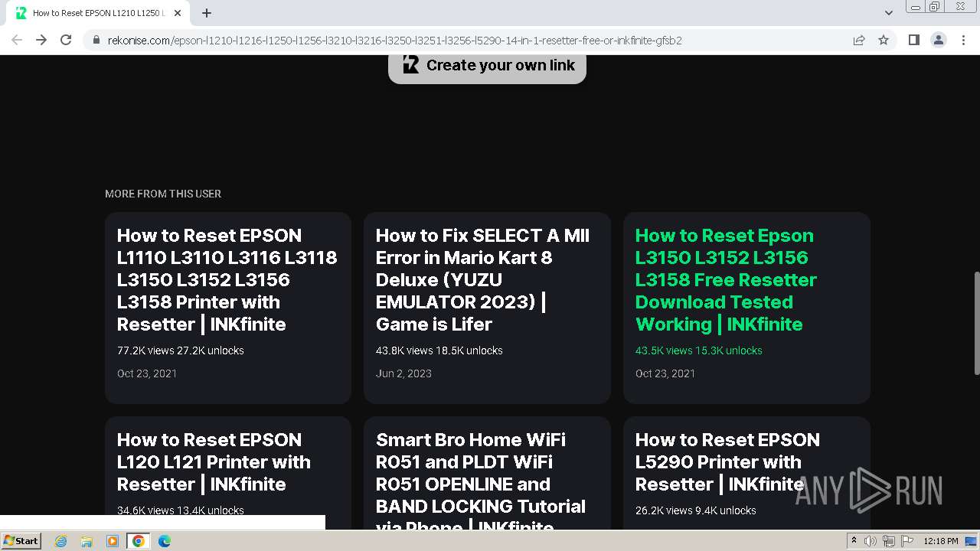The height and width of the screenshot is (551, 980).
Task: Open the Action Center flag icon
Action: coord(907,541)
